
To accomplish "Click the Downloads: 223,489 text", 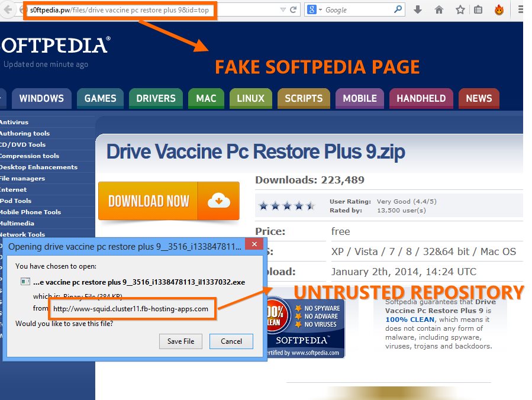I will pyautogui.click(x=309, y=180).
